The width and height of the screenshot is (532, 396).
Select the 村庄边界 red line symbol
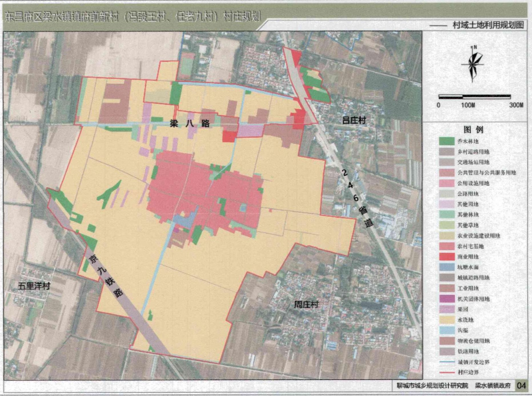(x=446, y=372)
